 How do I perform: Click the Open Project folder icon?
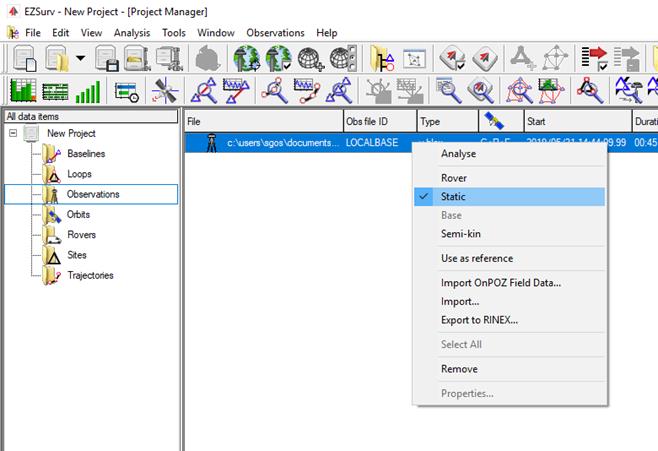tap(57, 58)
